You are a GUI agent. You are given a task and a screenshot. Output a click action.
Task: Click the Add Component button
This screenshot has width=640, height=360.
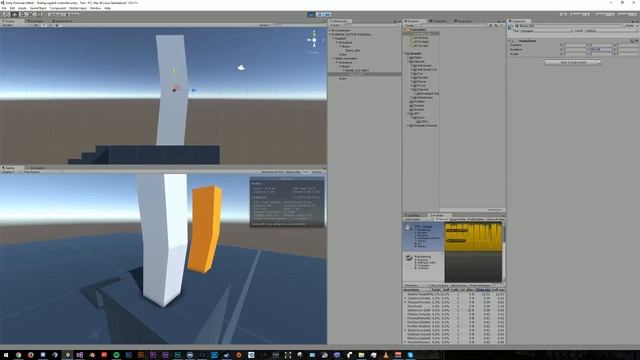click(573, 62)
